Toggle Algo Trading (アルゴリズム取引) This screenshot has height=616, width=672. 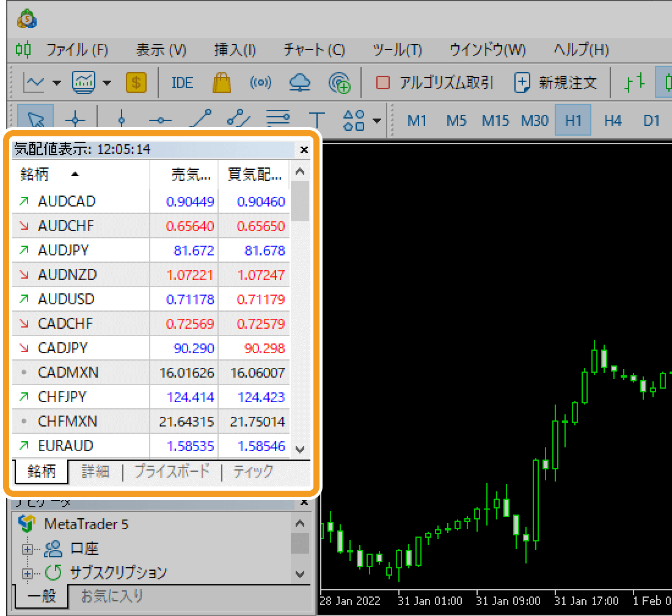click(434, 82)
